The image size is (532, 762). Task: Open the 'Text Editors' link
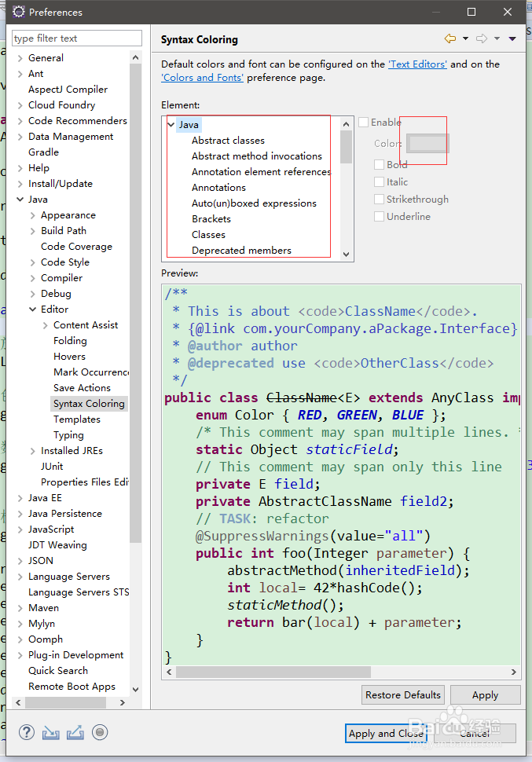[417, 64]
